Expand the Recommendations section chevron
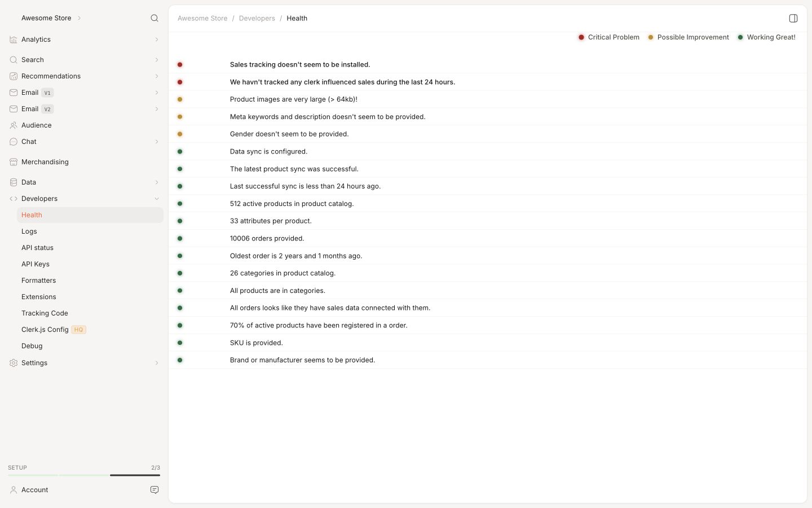Image resolution: width=812 pixels, height=508 pixels. point(157,76)
